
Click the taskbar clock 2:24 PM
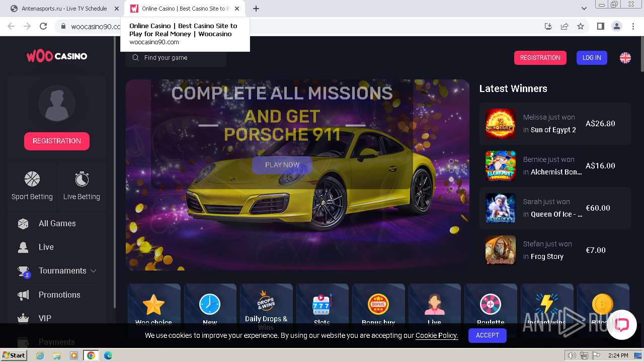618,355
